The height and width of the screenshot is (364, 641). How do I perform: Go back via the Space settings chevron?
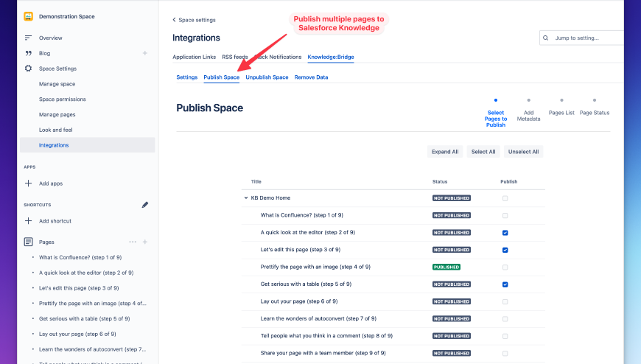pos(175,20)
